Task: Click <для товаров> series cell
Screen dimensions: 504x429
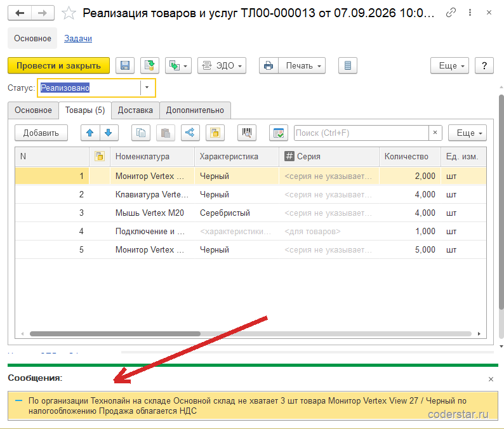Action: pos(329,231)
